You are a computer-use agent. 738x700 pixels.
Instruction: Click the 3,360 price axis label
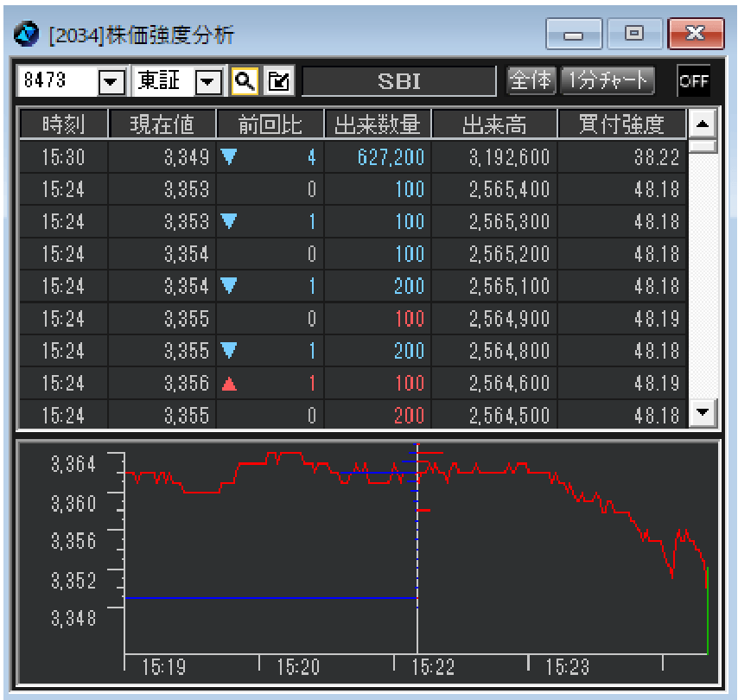click(x=73, y=504)
